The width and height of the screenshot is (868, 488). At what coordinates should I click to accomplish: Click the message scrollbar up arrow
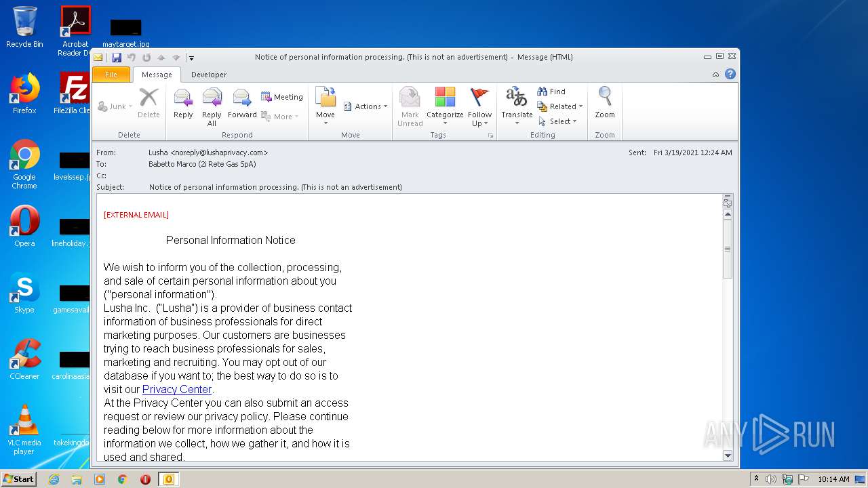click(x=728, y=214)
